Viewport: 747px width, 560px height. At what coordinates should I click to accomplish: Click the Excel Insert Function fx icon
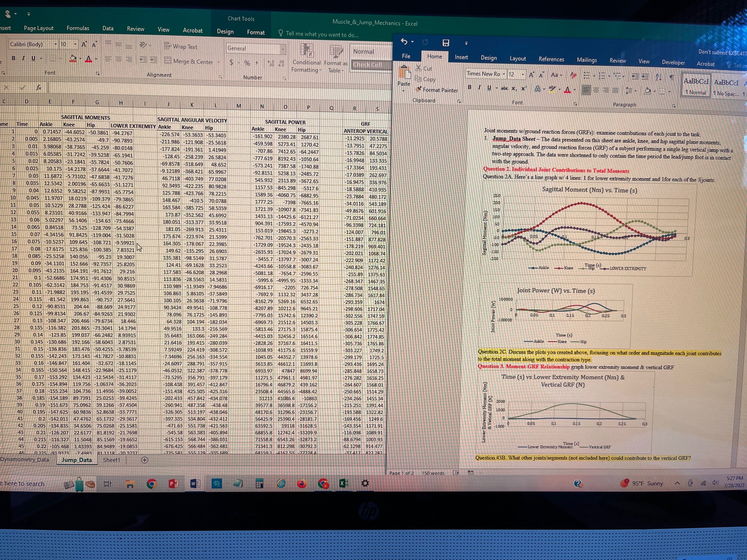pyautogui.click(x=39, y=87)
